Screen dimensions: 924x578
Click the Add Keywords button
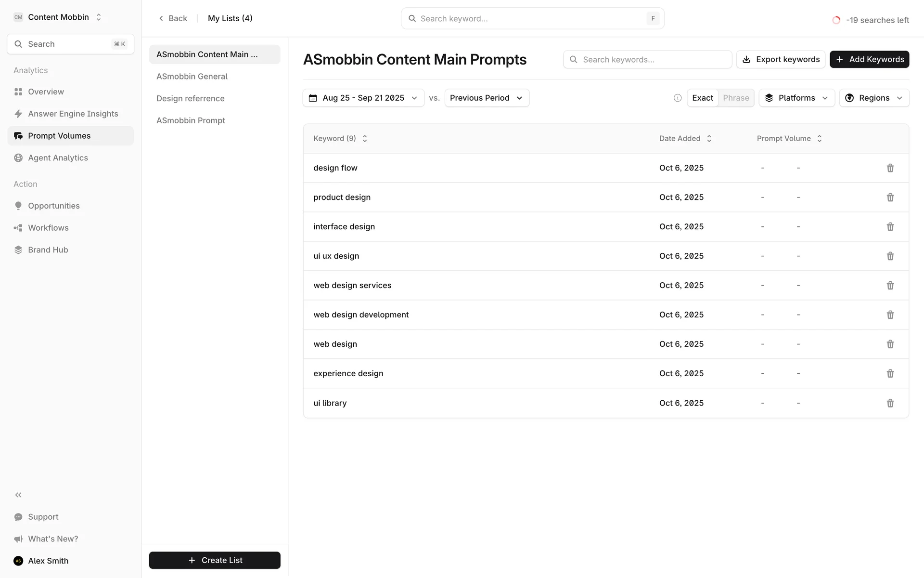tap(869, 60)
